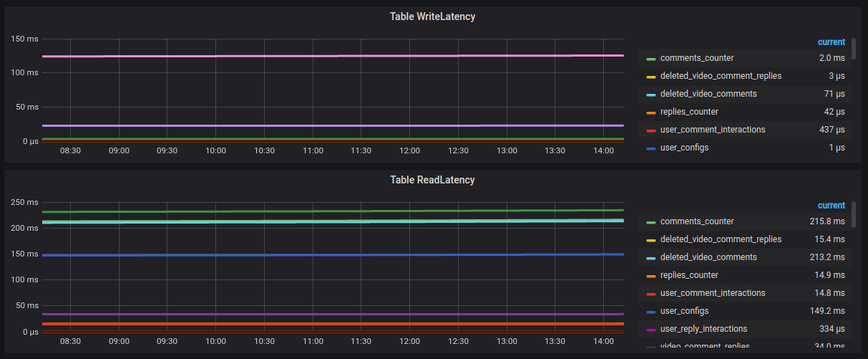
Task: Click user_comment_interactions red swatch in WriteLatency legend
Action: point(650,130)
